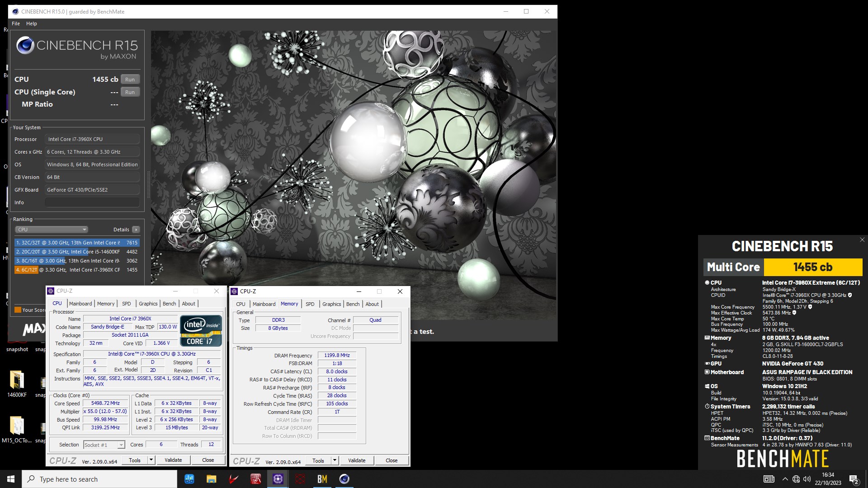The image size is (868, 488).
Task: Open the About tab in the Memory-tab CPU-Z window
Action: click(372, 304)
